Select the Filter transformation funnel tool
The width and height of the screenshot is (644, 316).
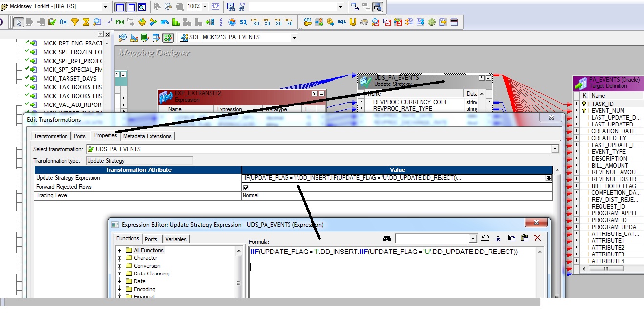pos(74,22)
